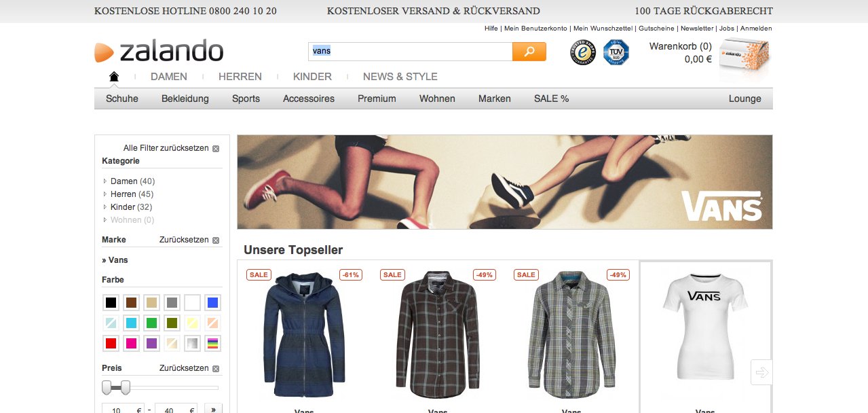This screenshot has height=413, width=868.
Task: Click the search field containing vans
Action: coord(410,52)
